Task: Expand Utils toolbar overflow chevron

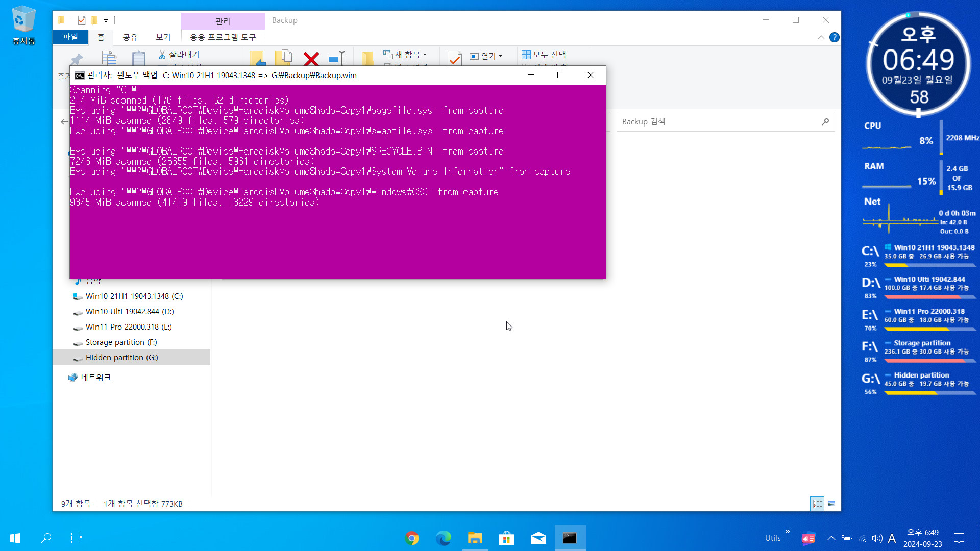Action: [x=788, y=532]
